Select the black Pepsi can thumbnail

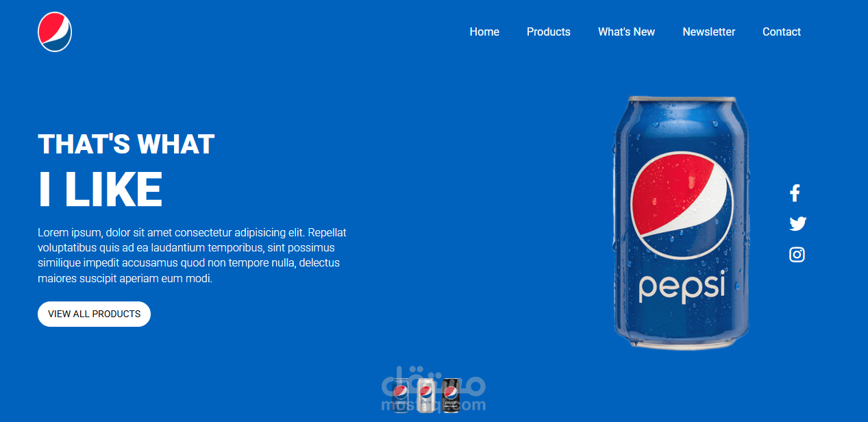pos(451,395)
